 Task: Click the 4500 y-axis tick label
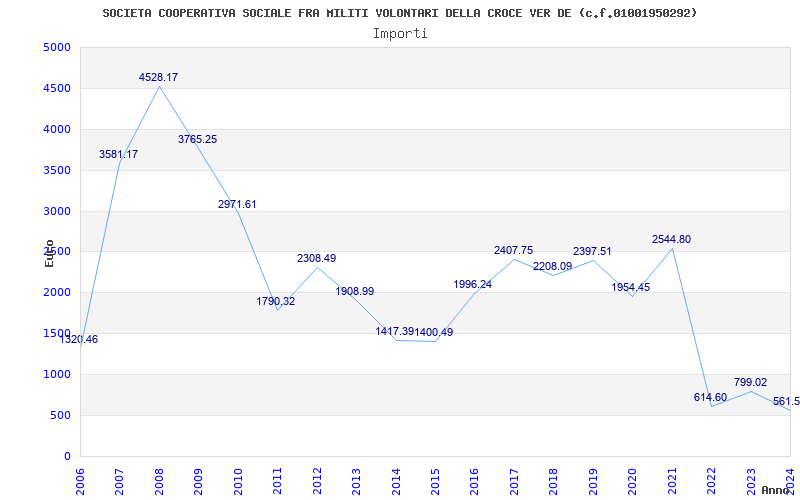[x=57, y=88]
